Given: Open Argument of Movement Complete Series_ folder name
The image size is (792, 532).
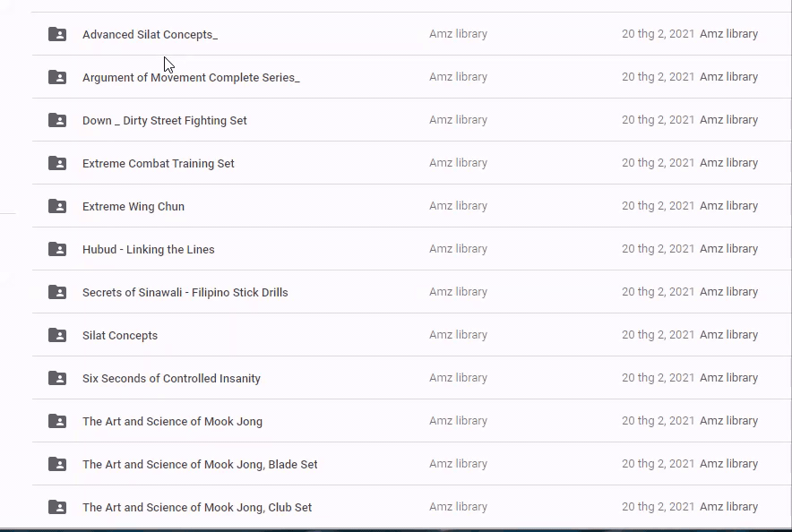Looking at the screenshot, I should pos(191,78).
